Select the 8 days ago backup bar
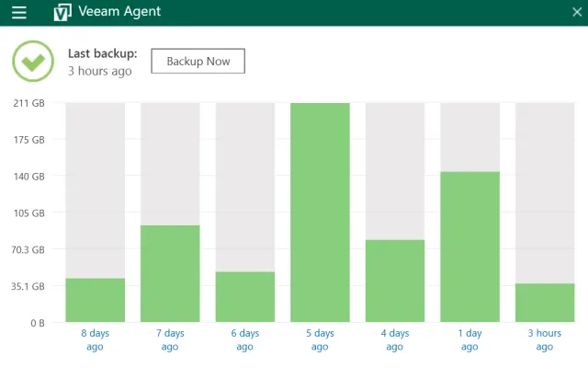 tap(96, 299)
